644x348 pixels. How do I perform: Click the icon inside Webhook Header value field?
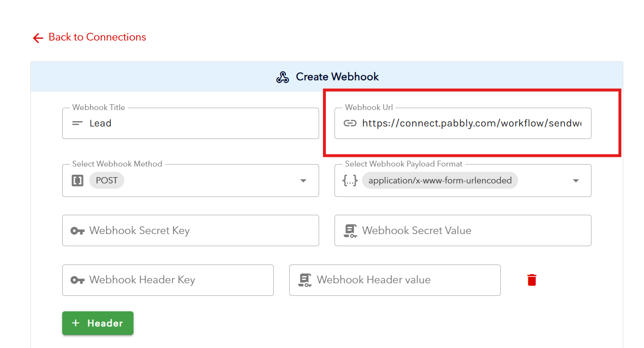304,280
